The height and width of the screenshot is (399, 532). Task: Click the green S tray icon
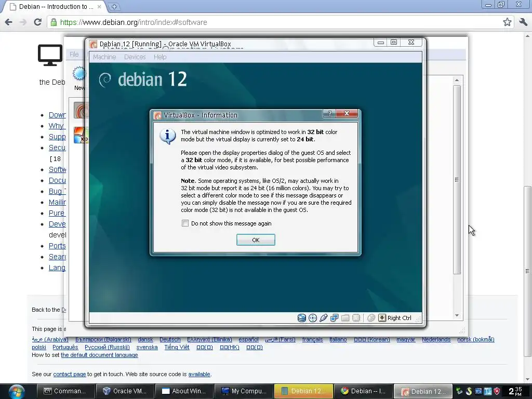click(x=469, y=391)
